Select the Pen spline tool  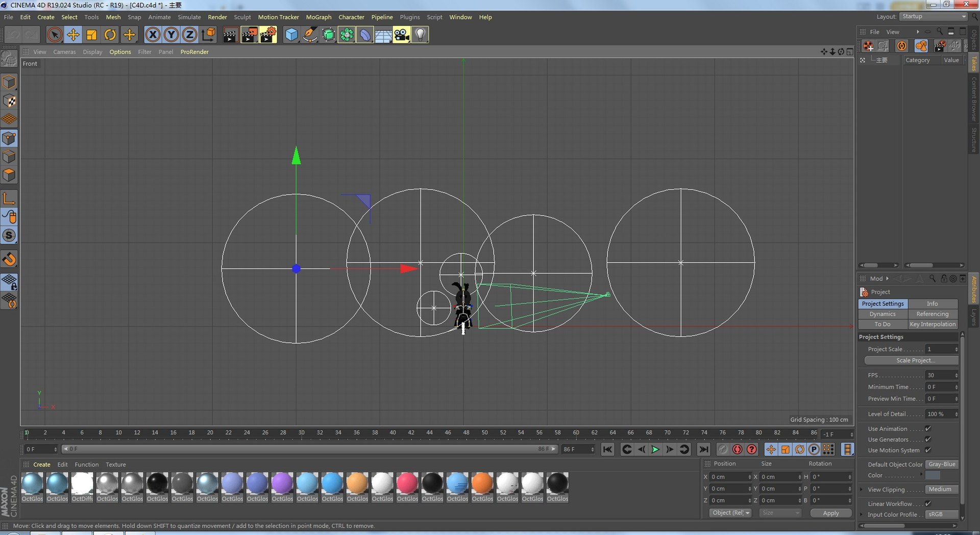310,35
